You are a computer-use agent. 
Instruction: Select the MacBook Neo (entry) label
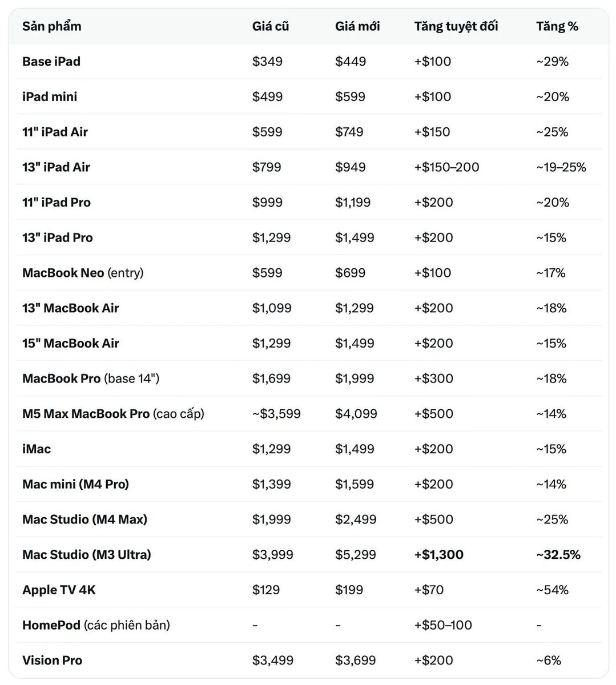(83, 273)
